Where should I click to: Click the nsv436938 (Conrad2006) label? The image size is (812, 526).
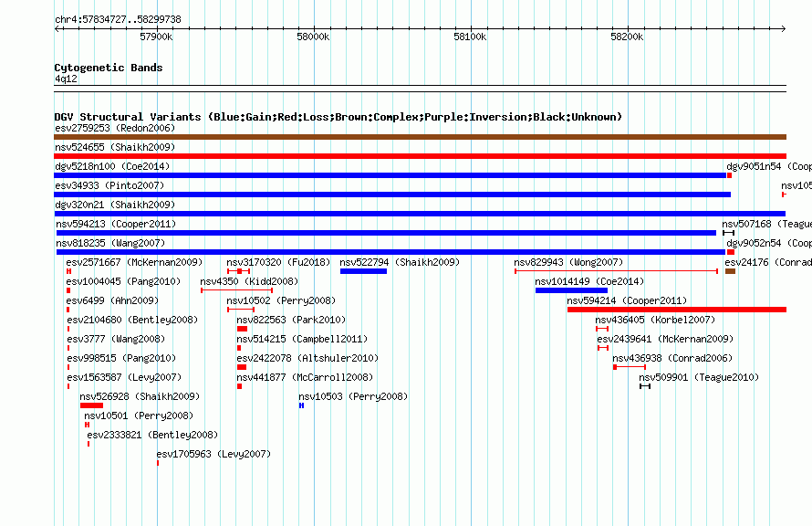click(672, 358)
